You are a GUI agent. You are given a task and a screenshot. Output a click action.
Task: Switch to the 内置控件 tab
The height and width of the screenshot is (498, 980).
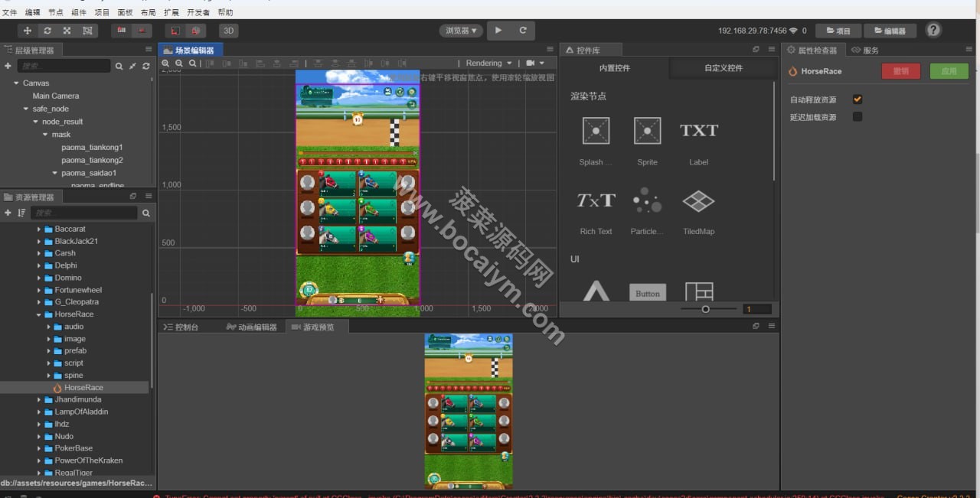tap(615, 68)
